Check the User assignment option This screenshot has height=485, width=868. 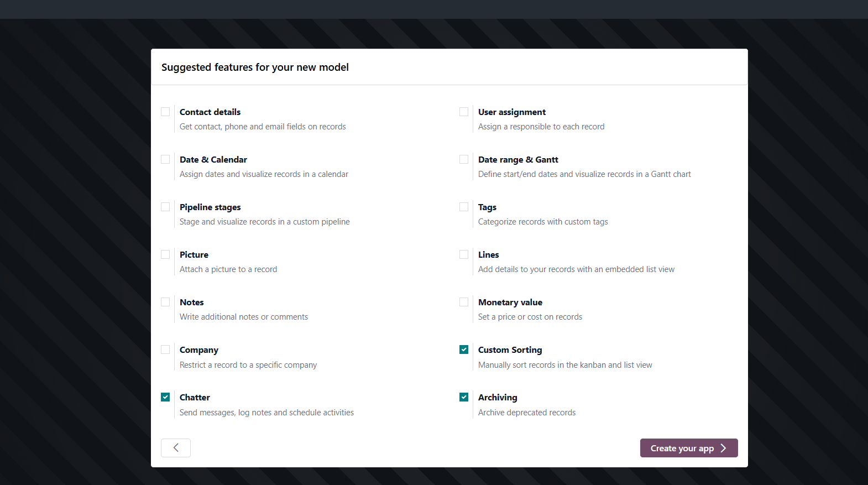pos(464,112)
